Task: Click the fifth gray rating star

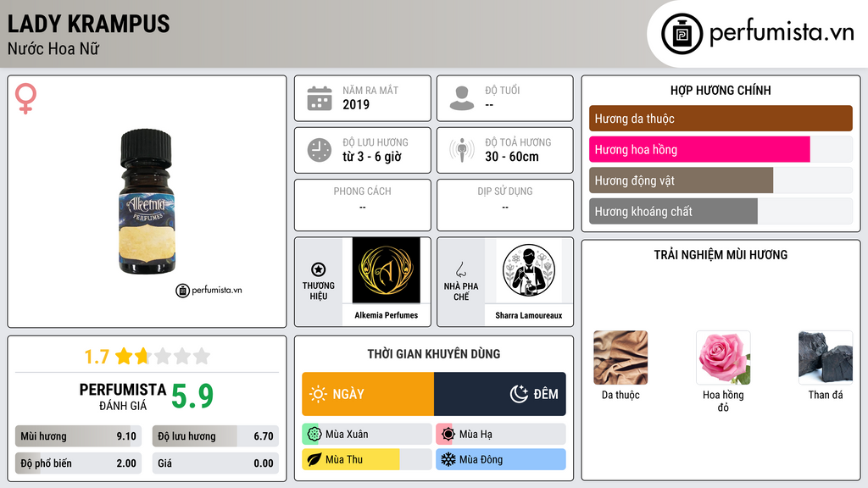Action: tap(202, 356)
